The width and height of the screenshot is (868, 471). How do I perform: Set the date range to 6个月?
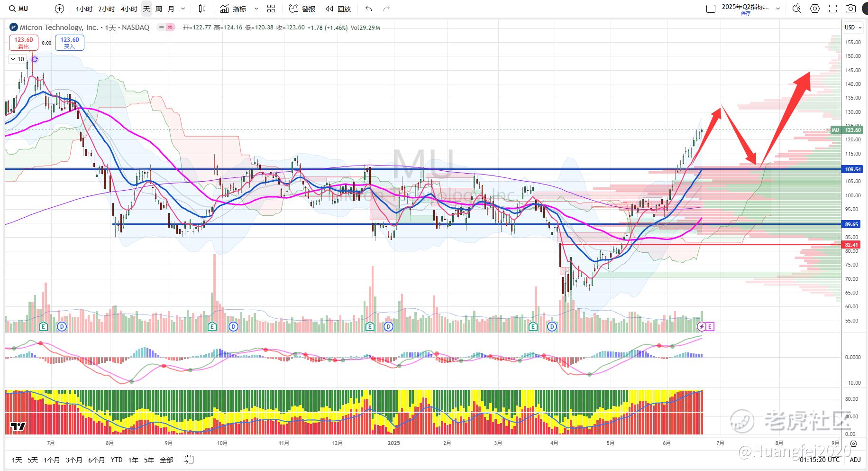tap(96, 460)
